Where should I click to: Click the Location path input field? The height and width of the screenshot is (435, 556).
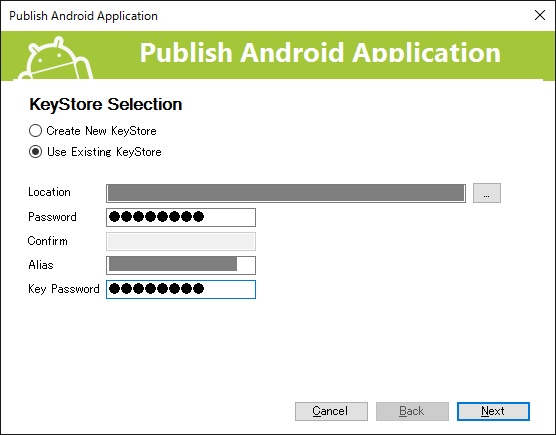click(286, 193)
